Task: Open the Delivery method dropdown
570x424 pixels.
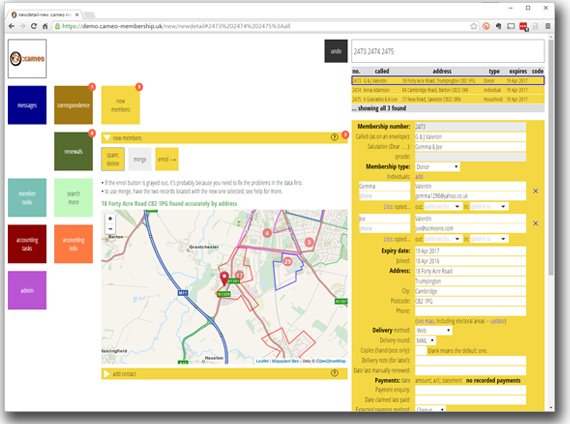Action: pos(434,331)
